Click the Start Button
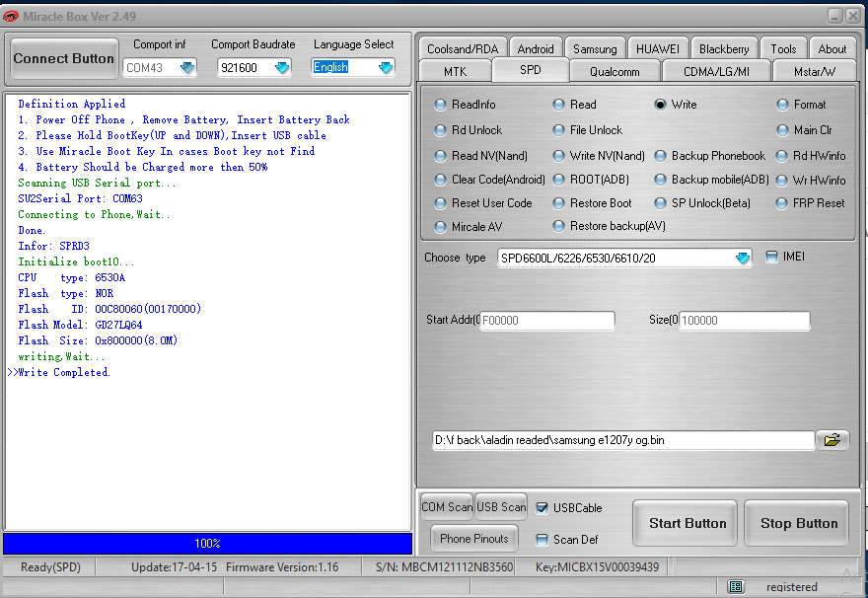868x598 pixels. click(686, 523)
